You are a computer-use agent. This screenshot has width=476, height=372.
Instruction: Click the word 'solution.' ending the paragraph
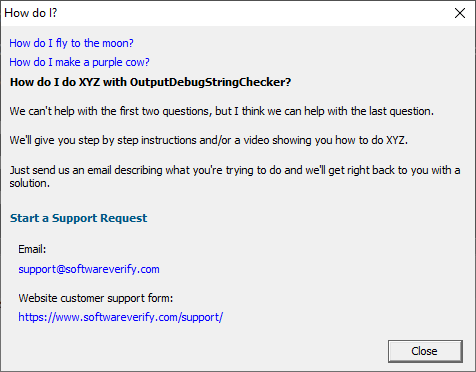click(29, 183)
